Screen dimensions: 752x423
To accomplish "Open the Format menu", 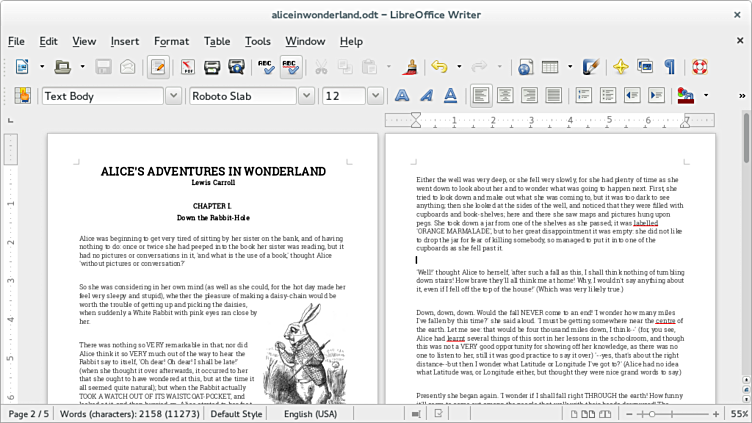I will (171, 41).
